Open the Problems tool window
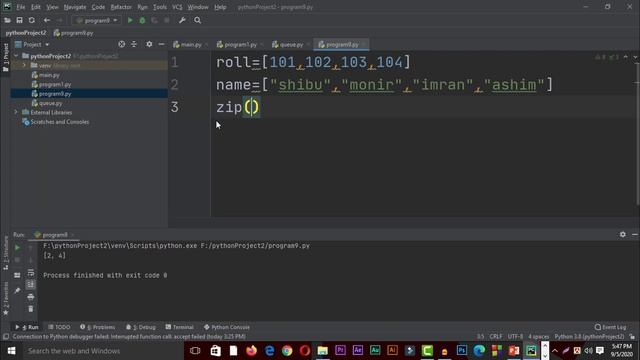The image size is (640, 360). pyautogui.click(x=98, y=327)
